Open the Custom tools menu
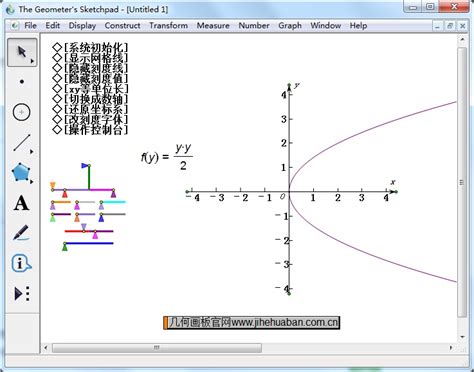474x372 pixels. click(22, 294)
